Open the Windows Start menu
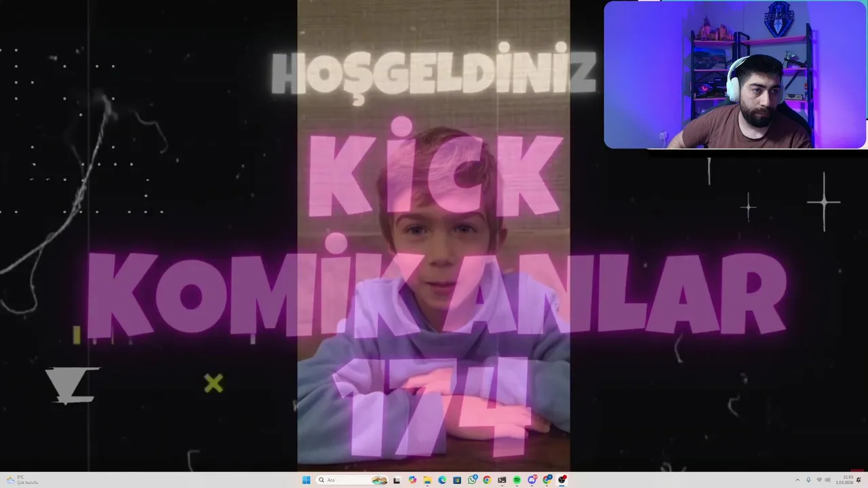The height and width of the screenshot is (488, 868). pos(307,480)
